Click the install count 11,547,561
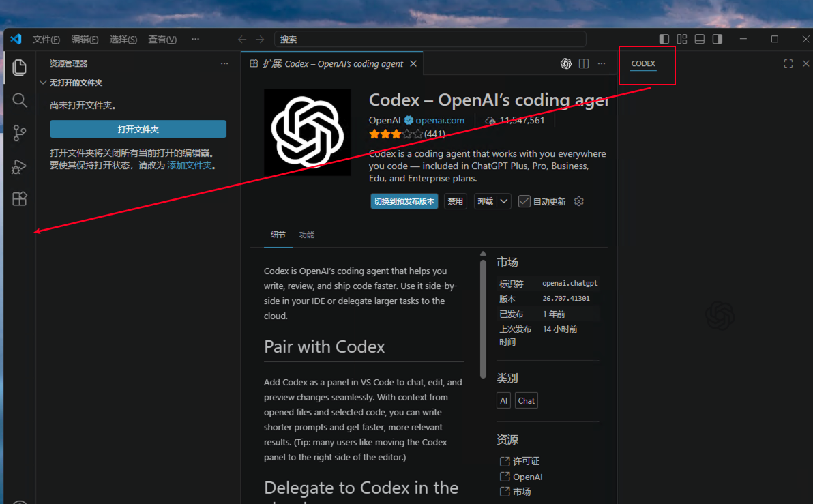813x504 pixels. pos(522,120)
